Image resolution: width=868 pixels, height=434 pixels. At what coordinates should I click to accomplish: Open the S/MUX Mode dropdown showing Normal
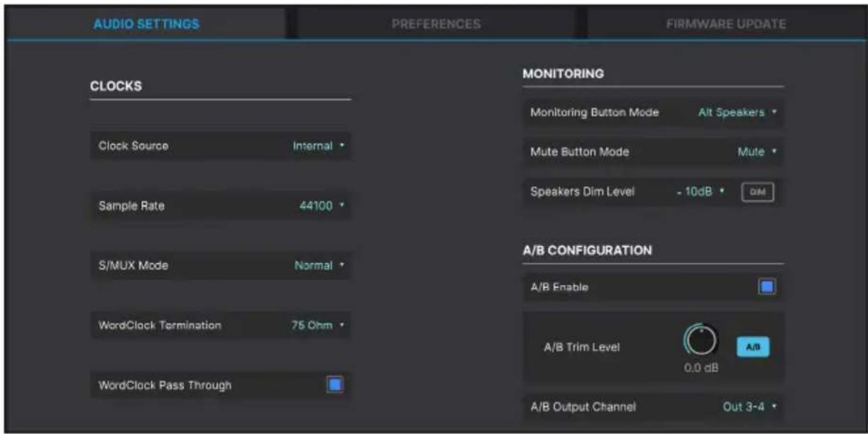[319, 265]
